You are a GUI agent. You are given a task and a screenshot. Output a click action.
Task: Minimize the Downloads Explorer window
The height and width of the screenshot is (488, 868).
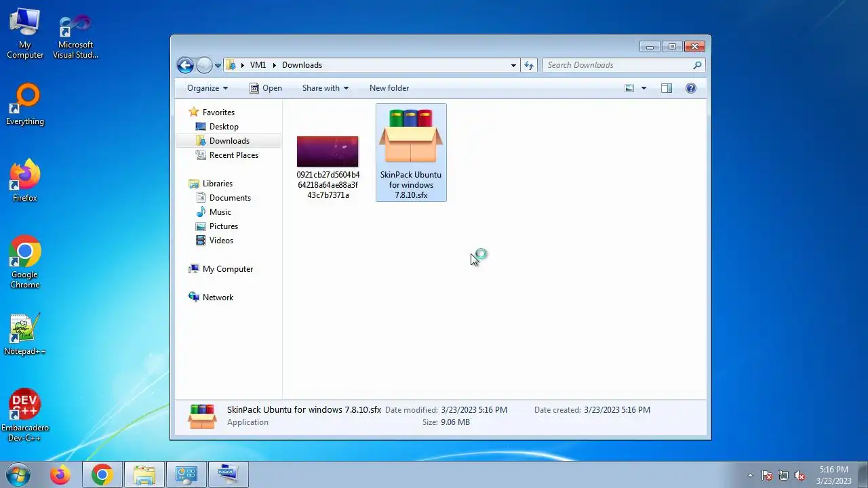pyautogui.click(x=650, y=47)
